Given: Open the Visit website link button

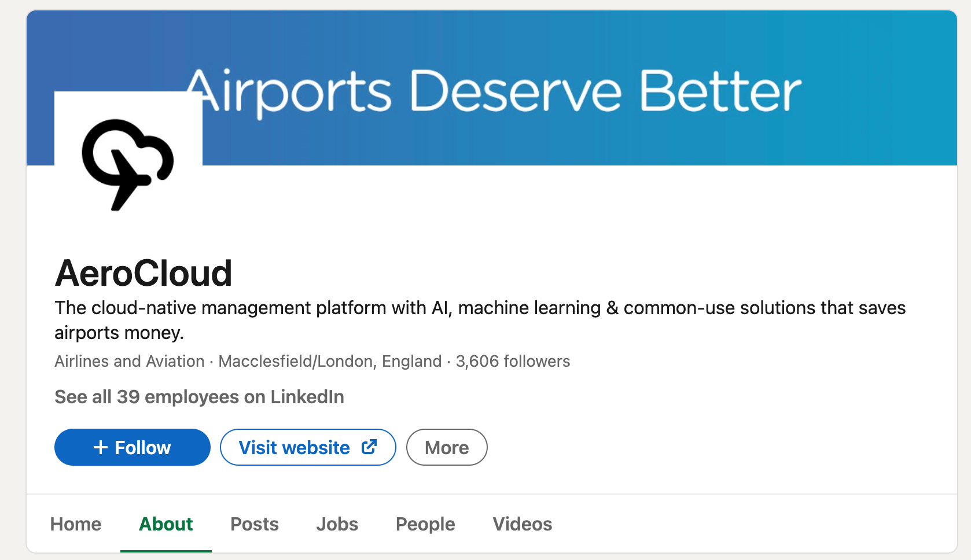Looking at the screenshot, I should (308, 447).
